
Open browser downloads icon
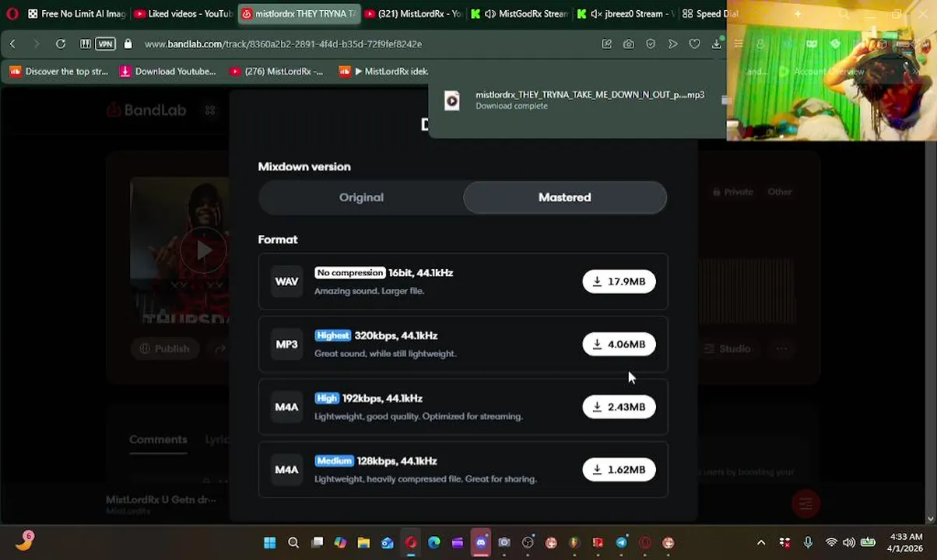(716, 44)
